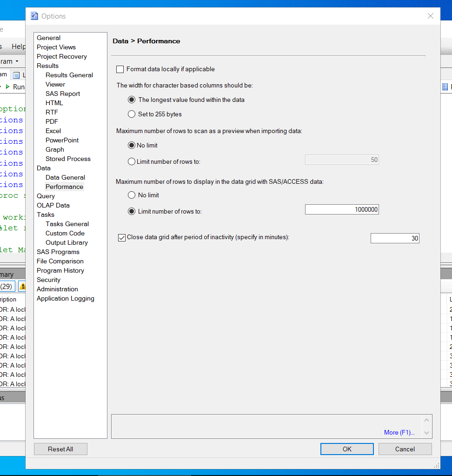Image resolution: width=452 pixels, height=476 pixels.
Task: Open Output Library settings
Action: point(66,242)
